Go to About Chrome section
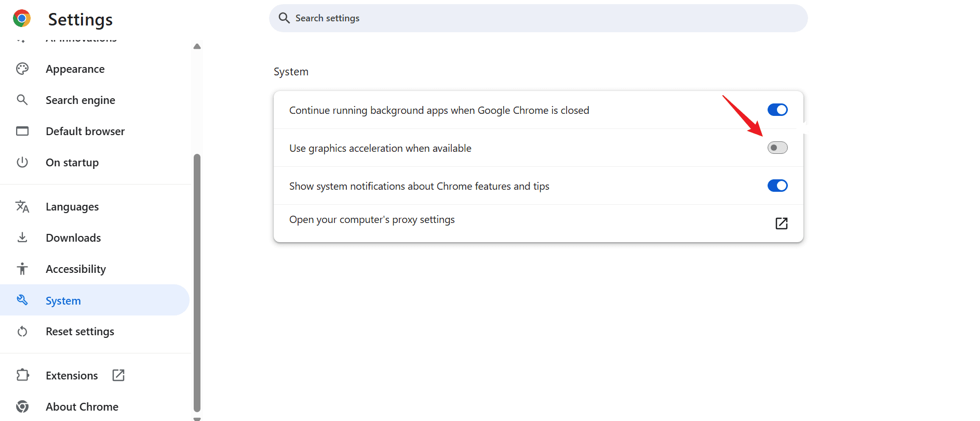Viewport: 980px width, 421px height. [x=82, y=406]
